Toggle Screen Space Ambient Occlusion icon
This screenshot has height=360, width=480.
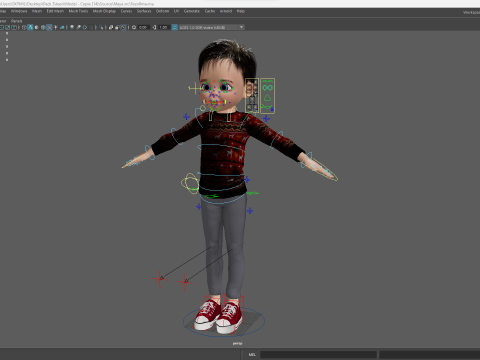(72, 27)
